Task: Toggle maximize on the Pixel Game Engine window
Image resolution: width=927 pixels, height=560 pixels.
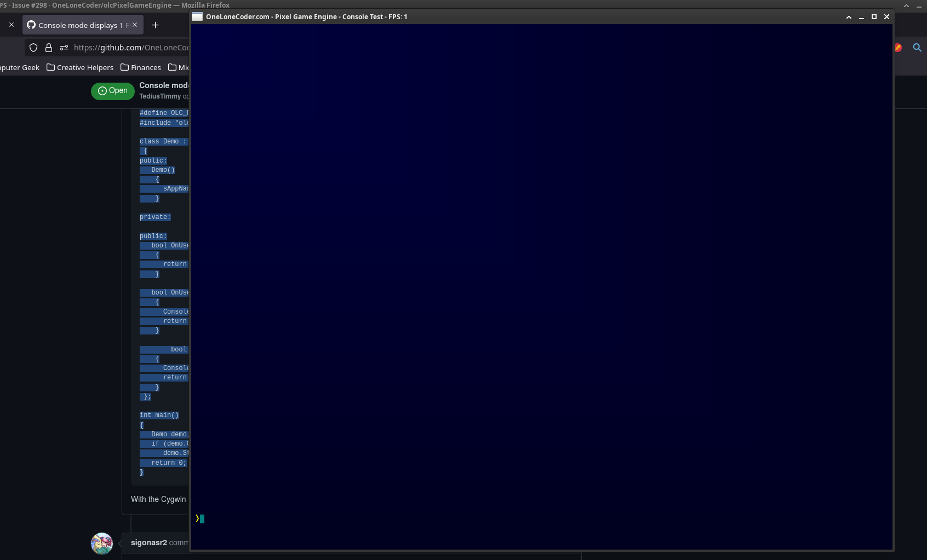Action: pyautogui.click(x=873, y=17)
